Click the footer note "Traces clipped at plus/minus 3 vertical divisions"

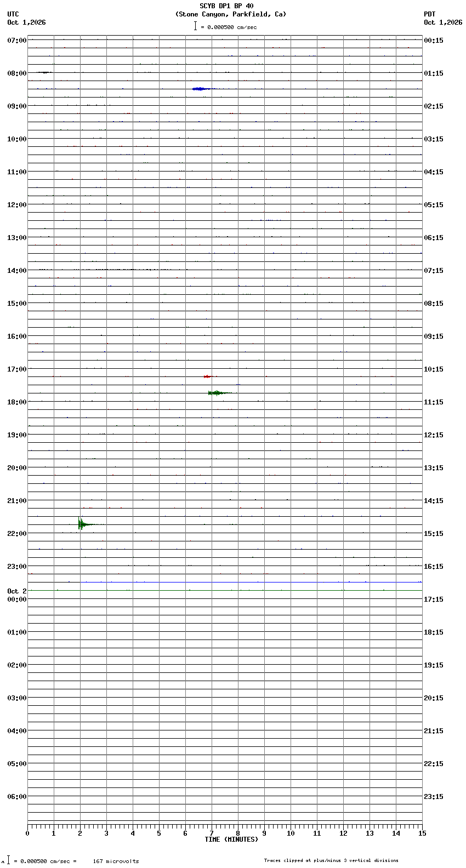331,860
